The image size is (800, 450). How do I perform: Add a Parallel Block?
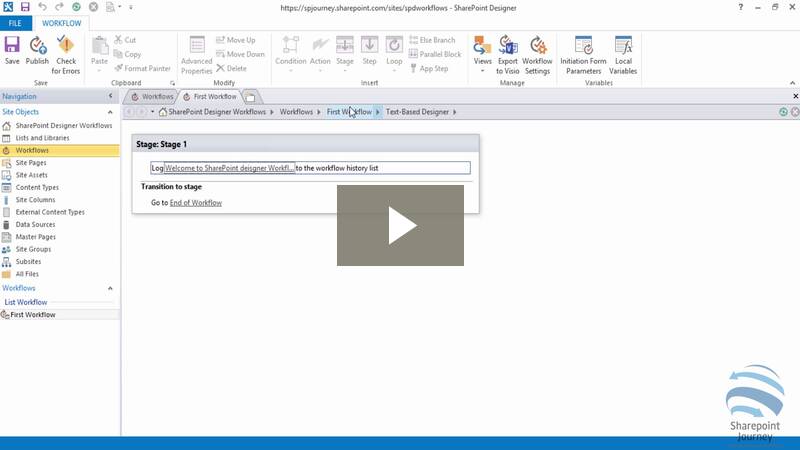pos(435,54)
